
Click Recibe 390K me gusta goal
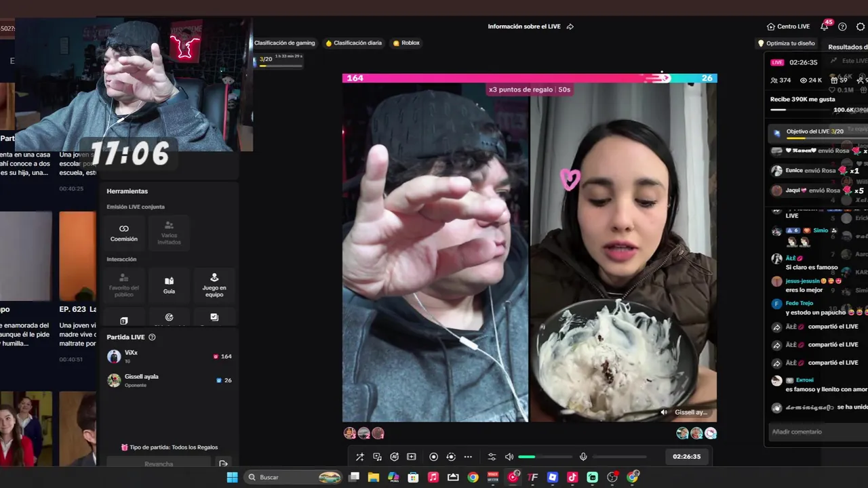click(x=803, y=99)
